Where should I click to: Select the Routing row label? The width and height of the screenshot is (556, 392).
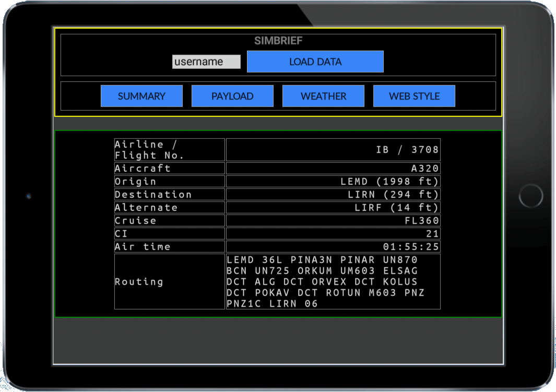(x=139, y=281)
